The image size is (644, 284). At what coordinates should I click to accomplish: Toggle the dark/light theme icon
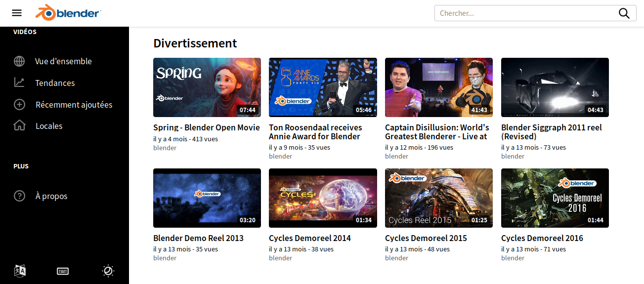108,271
